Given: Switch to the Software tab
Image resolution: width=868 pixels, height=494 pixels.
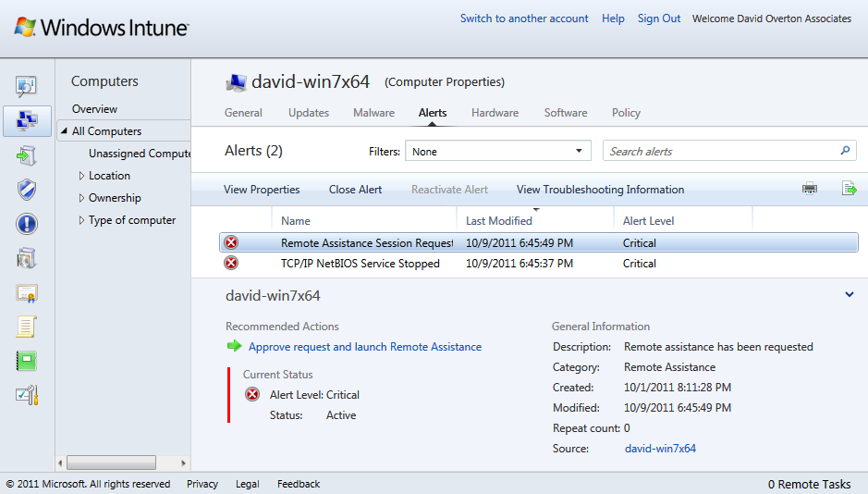Looking at the screenshot, I should tap(565, 113).
